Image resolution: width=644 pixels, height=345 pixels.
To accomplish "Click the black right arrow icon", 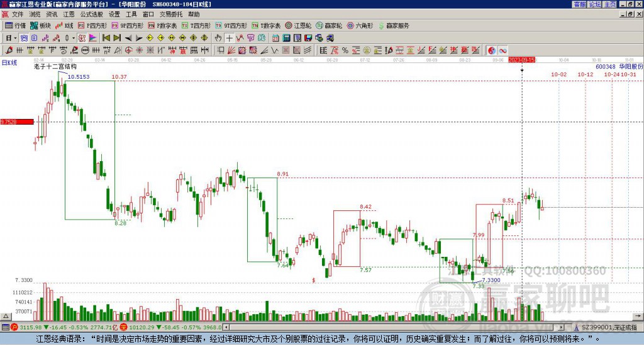I will coord(139,38).
